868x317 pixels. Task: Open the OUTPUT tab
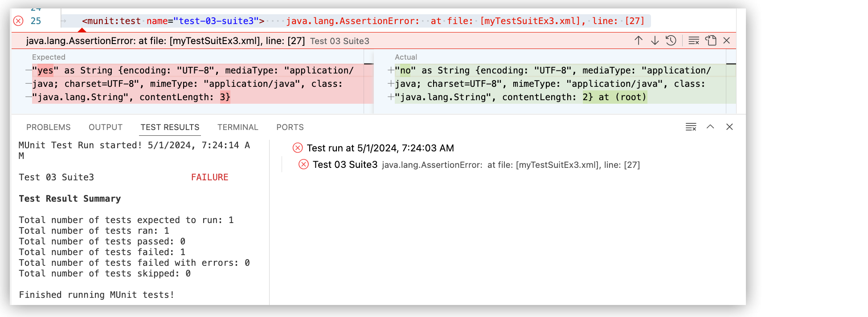point(106,127)
